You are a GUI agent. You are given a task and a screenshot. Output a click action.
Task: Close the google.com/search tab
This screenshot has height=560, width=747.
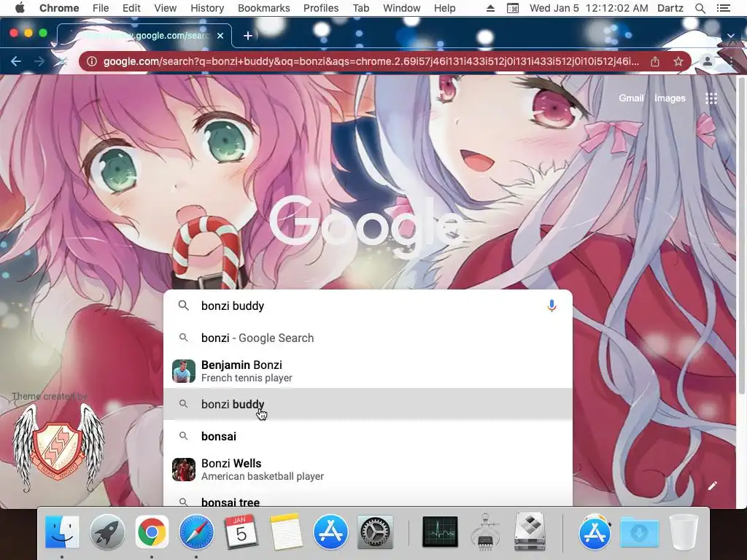point(220,36)
